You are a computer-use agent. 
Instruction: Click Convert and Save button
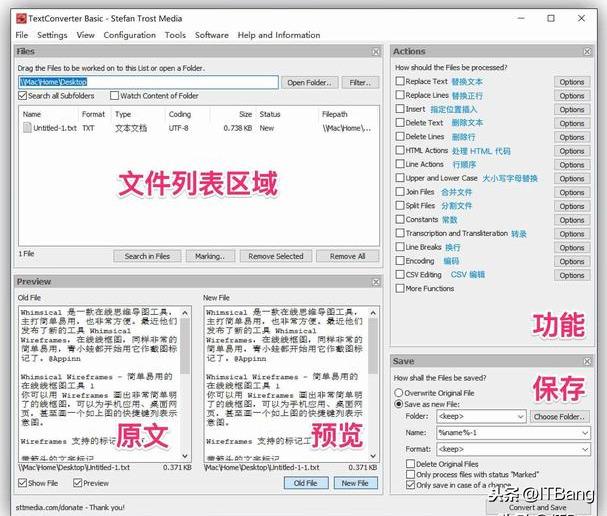coord(537,507)
